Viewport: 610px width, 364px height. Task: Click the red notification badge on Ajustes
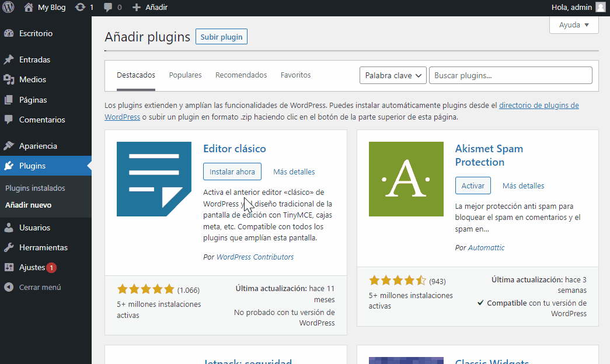tap(51, 268)
